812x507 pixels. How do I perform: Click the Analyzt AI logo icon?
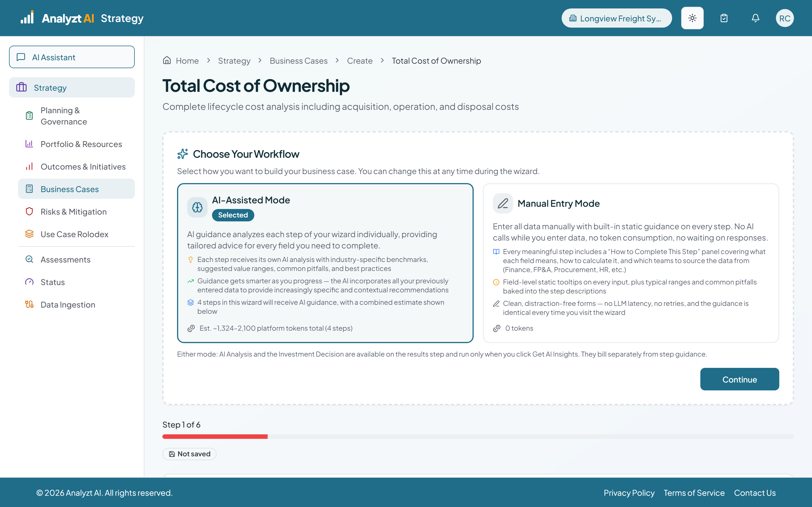coord(27,17)
